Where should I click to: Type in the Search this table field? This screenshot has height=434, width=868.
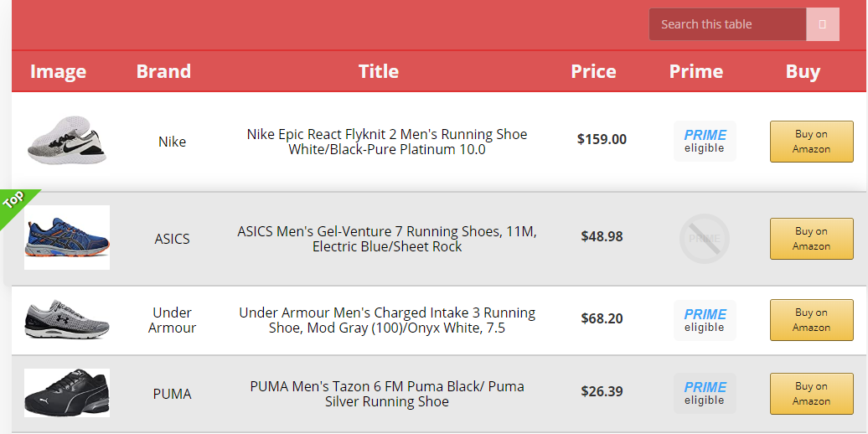727,24
